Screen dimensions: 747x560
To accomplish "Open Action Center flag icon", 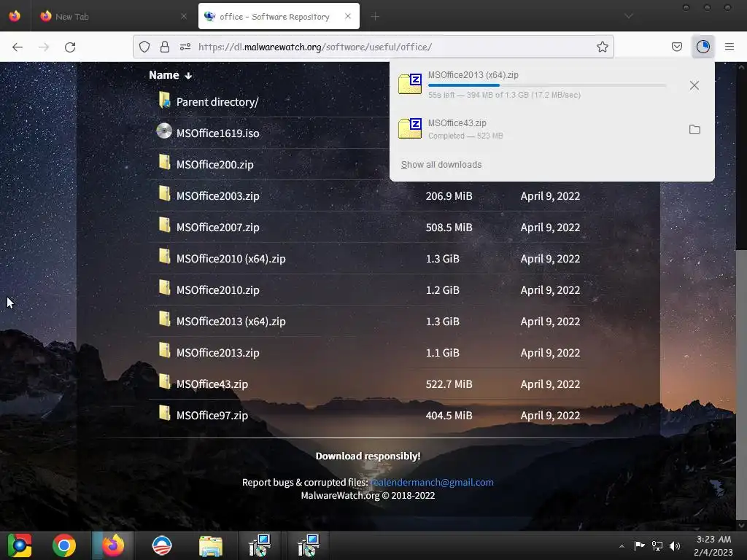I will click(639, 545).
